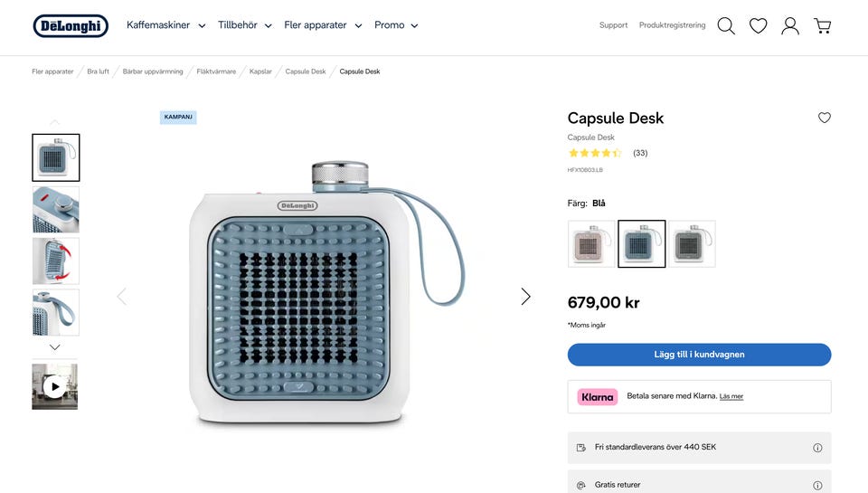
Task: Open the shopping cart icon
Action: 822,25
